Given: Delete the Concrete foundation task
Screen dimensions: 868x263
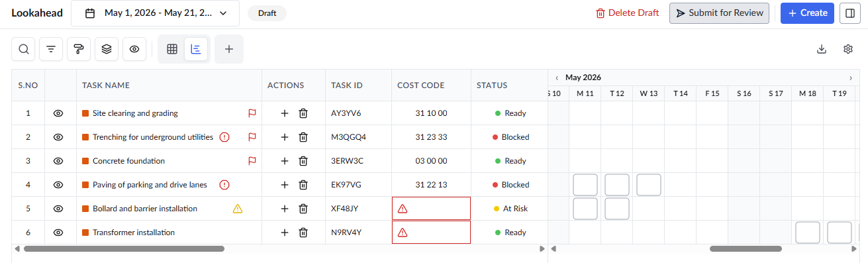Looking at the screenshot, I should click(303, 161).
